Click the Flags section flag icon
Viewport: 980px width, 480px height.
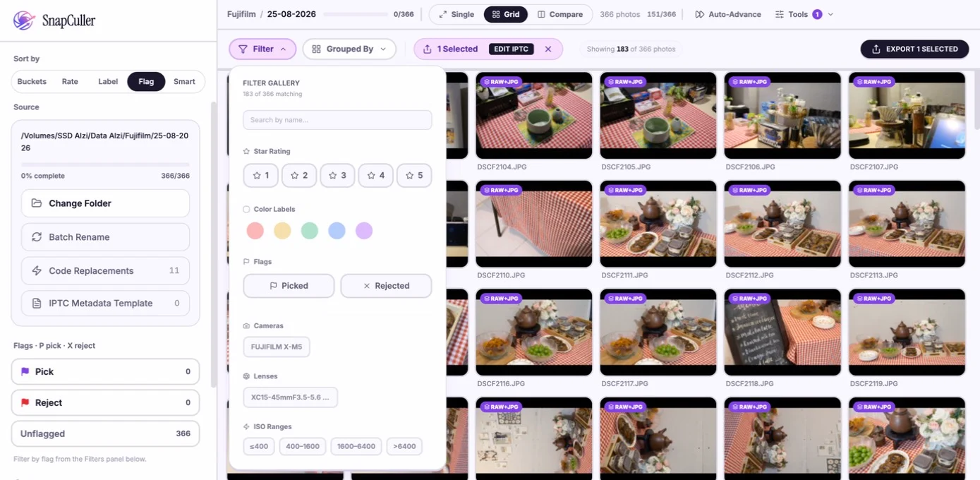[246, 261]
